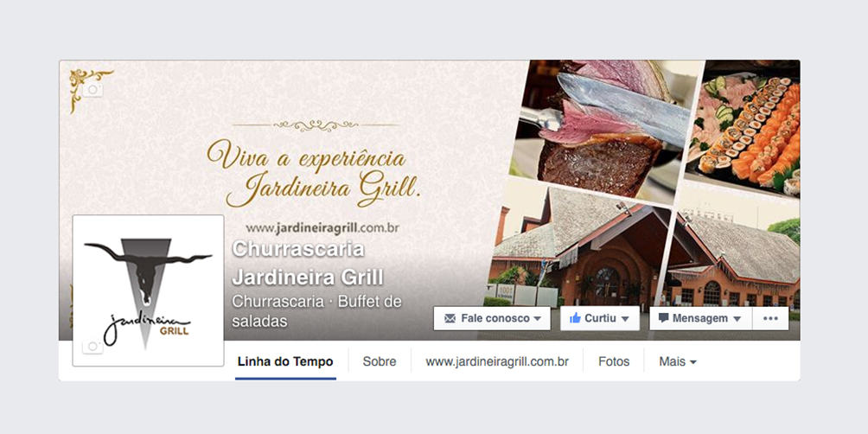
Task: Click the speech bubble icon on Mensagem
Action: tap(663, 318)
